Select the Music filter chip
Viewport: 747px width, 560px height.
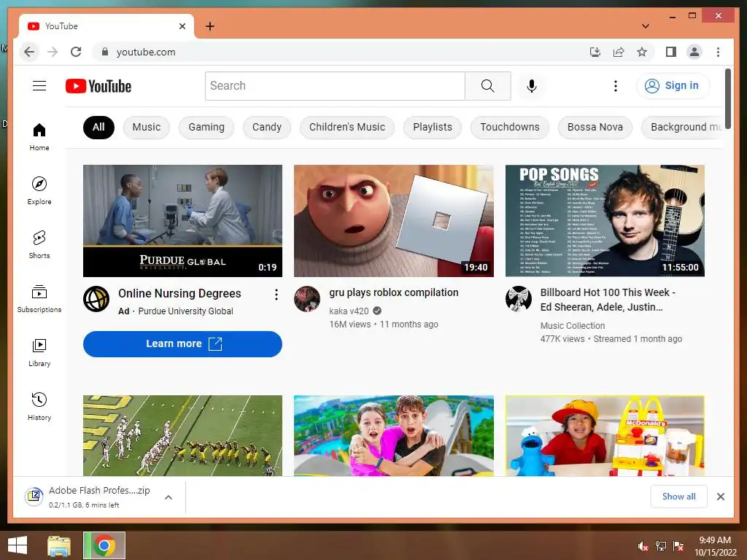tap(146, 127)
